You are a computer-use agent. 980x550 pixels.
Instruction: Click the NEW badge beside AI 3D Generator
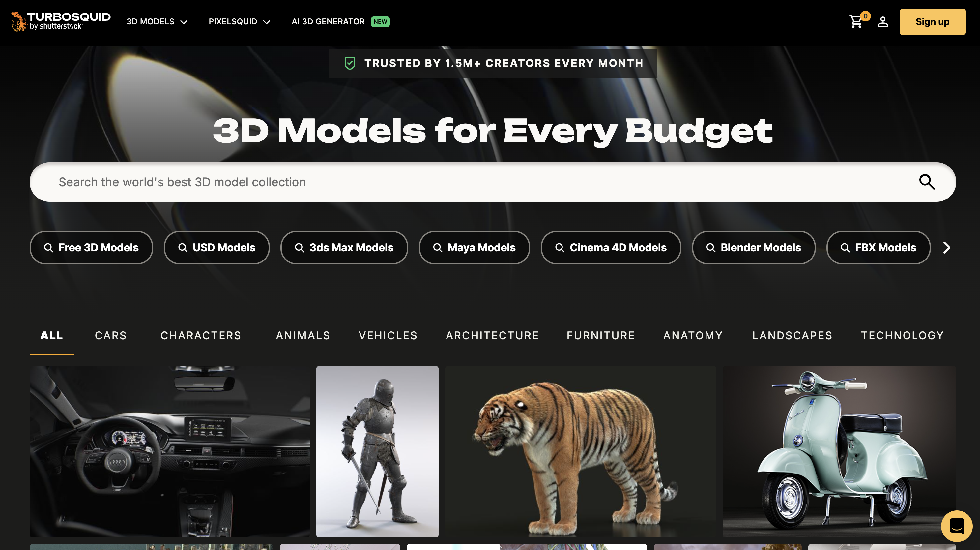(x=380, y=22)
